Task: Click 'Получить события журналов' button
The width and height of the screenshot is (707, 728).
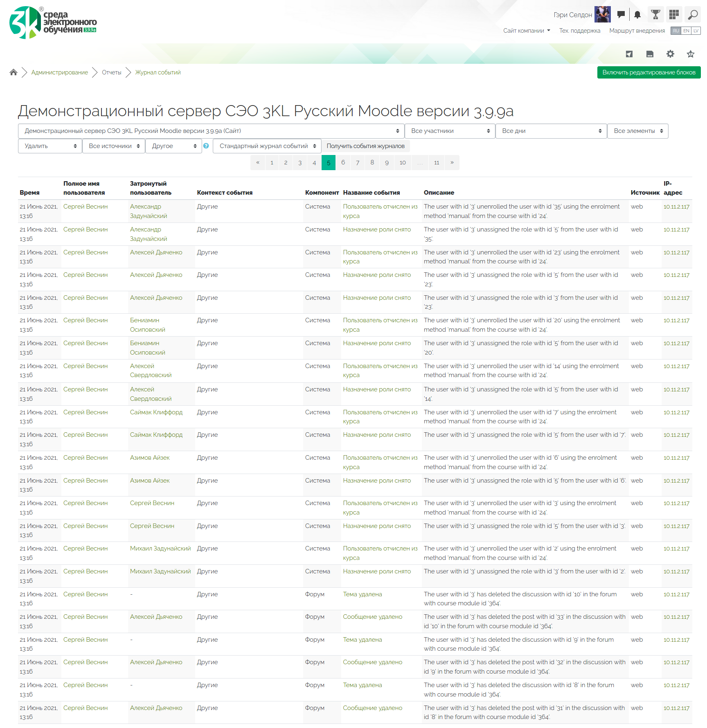Action: [365, 146]
